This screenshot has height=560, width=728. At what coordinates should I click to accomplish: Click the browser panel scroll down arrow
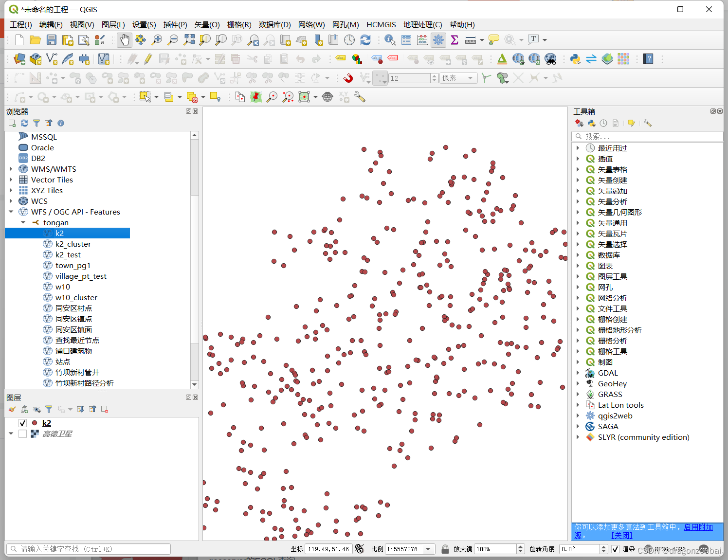(194, 384)
